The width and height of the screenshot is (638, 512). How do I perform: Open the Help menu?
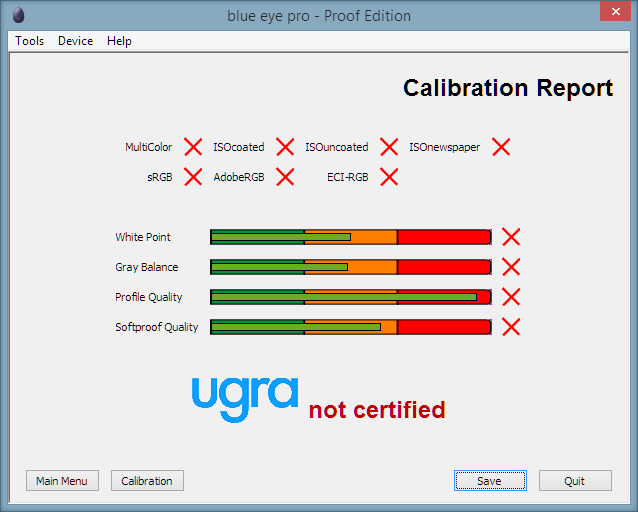pyautogui.click(x=119, y=41)
